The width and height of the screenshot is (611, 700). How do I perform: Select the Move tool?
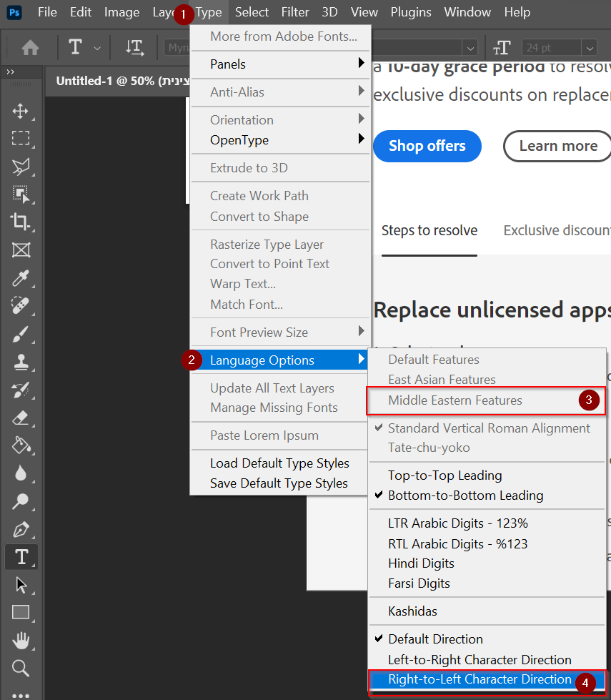pyautogui.click(x=21, y=111)
